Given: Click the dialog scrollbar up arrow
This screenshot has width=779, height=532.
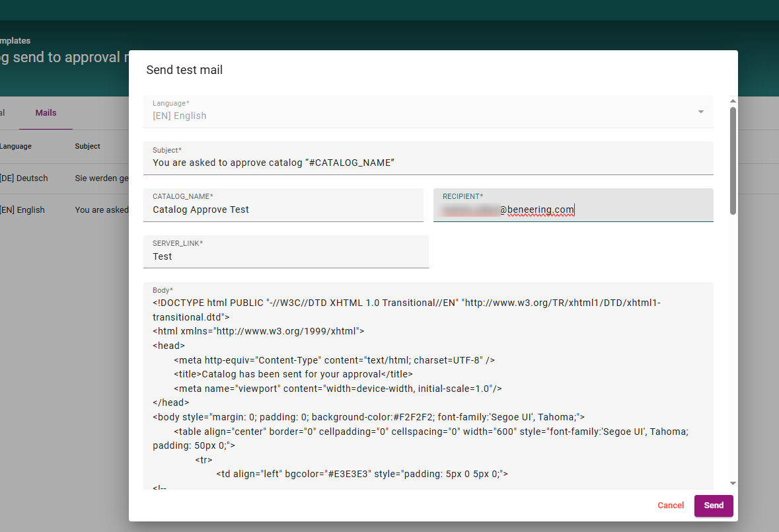Looking at the screenshot, I should coord(733,101).
